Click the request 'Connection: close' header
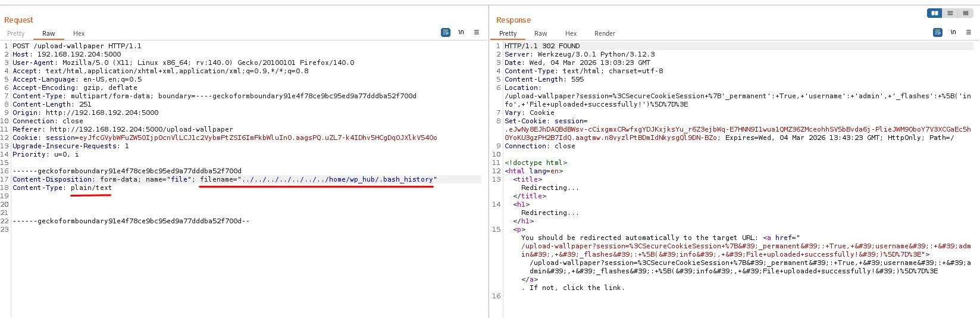Viewport: 980px width, 318px height. click(x=48, y=121)
